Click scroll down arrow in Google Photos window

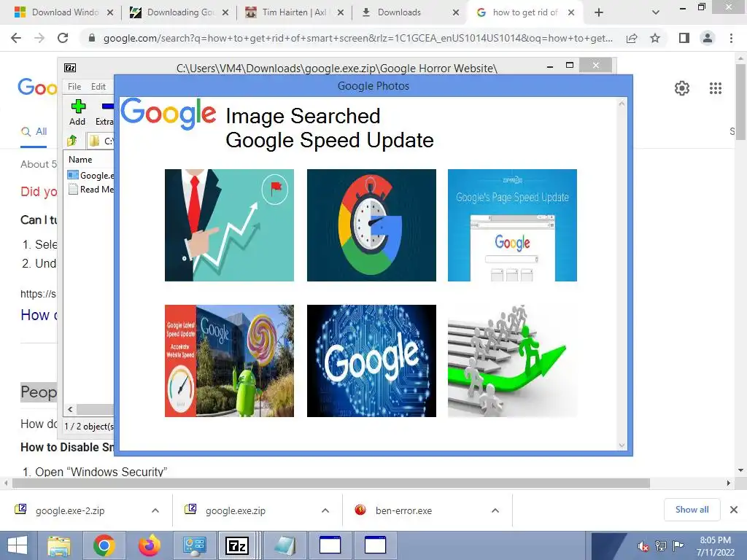tap(622, 446)
